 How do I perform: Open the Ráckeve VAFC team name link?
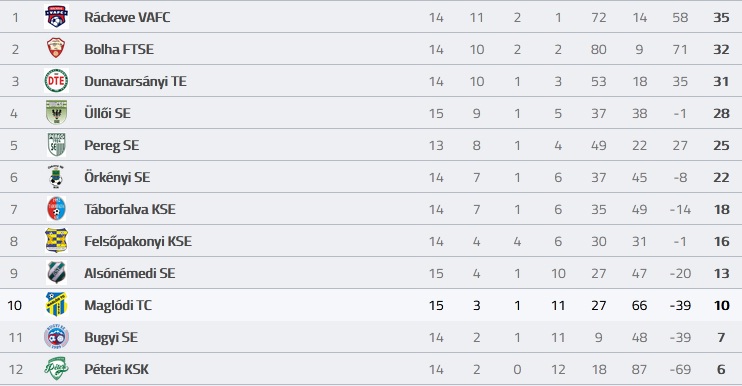click(x=127, y=17)
